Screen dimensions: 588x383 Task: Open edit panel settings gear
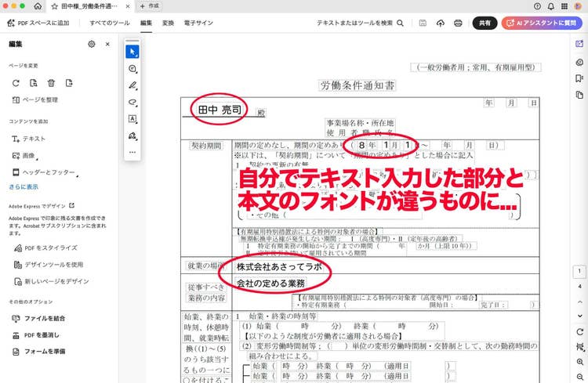(92, 45)
